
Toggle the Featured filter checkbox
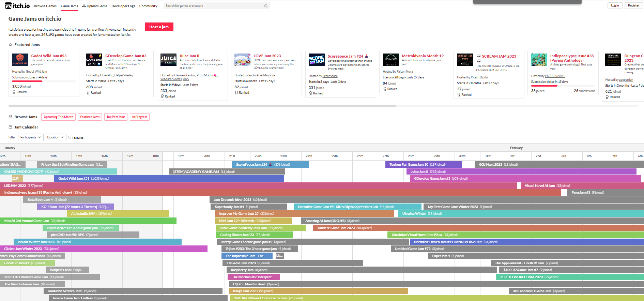(x=70, y=137)
